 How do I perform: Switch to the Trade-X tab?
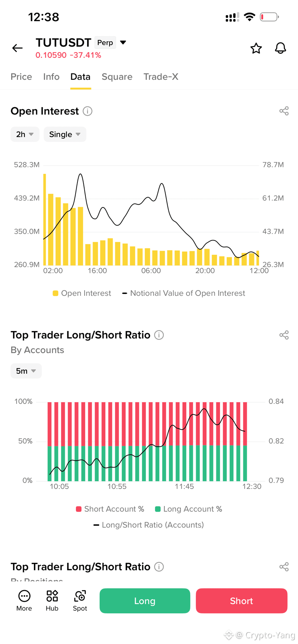(161, 77)
